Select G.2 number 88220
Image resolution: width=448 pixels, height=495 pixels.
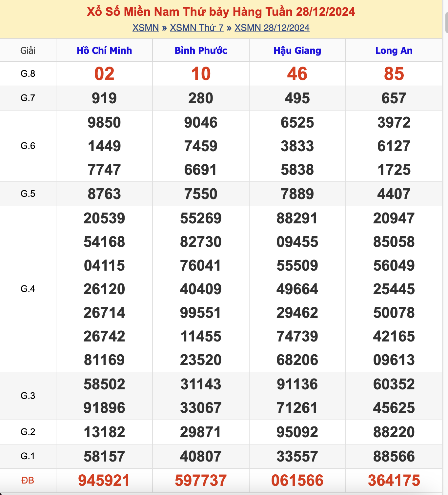coord(394,432)
